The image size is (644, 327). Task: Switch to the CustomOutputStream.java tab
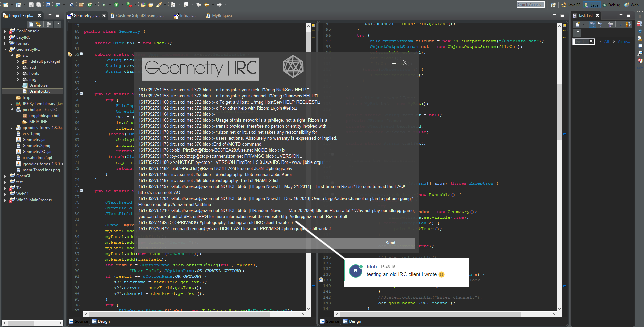(137, 16)
